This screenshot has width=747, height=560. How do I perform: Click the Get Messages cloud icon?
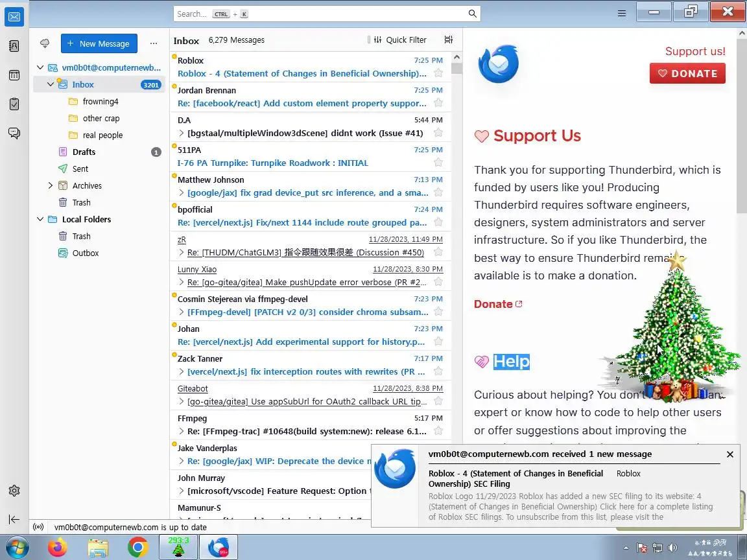(45, 43)
